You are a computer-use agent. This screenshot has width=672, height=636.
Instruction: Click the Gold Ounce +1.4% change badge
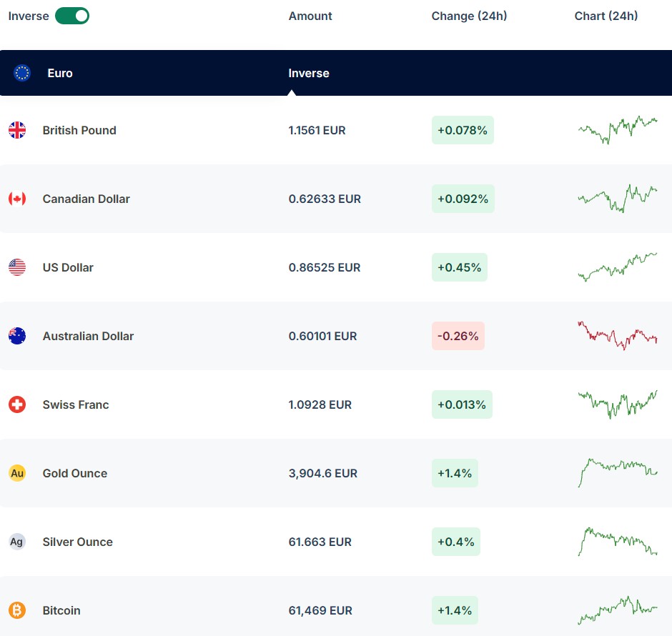(x=455, y=473)
